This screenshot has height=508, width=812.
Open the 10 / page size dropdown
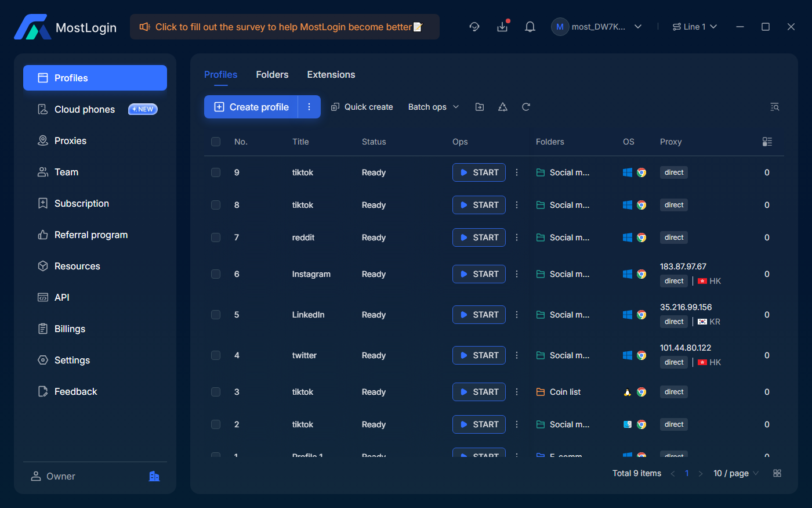(x=735, y=473)
